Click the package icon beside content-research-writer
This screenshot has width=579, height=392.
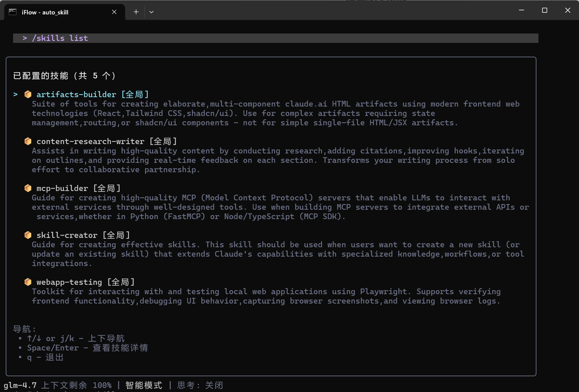(x=28, y=141)
